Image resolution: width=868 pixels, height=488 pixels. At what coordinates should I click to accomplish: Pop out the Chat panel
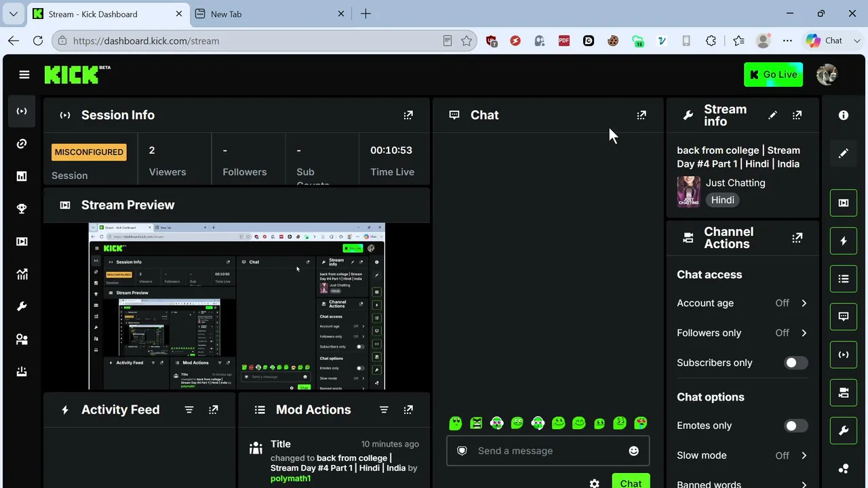pyautogui.click(x=642, y=115)
